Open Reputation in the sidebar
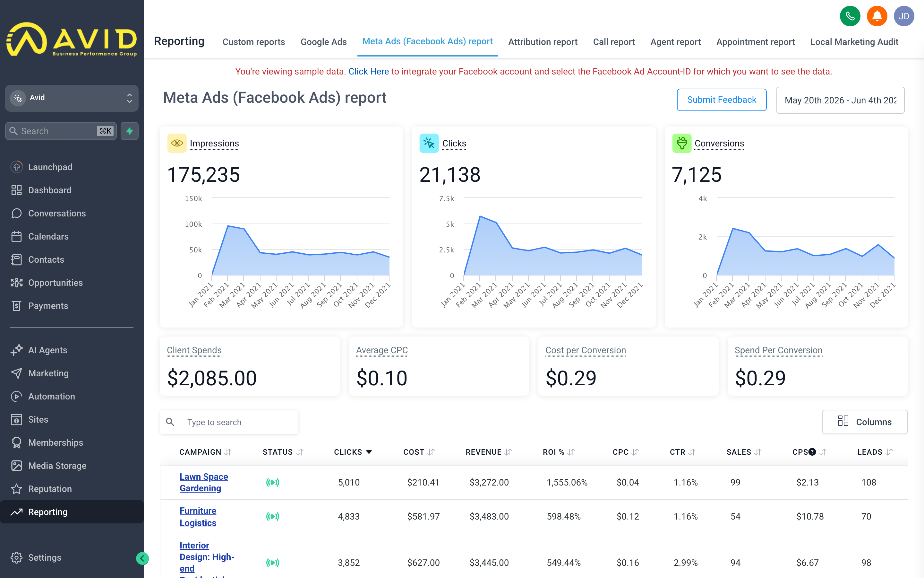 point(72,488)
